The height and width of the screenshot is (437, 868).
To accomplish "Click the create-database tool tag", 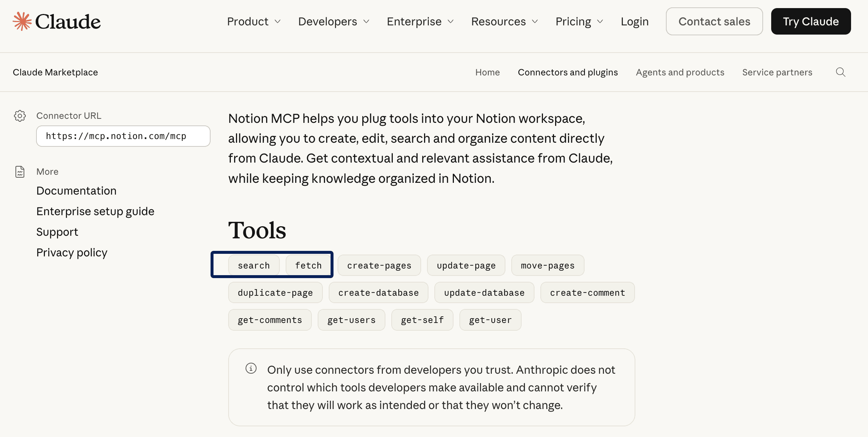I will 378,292.
